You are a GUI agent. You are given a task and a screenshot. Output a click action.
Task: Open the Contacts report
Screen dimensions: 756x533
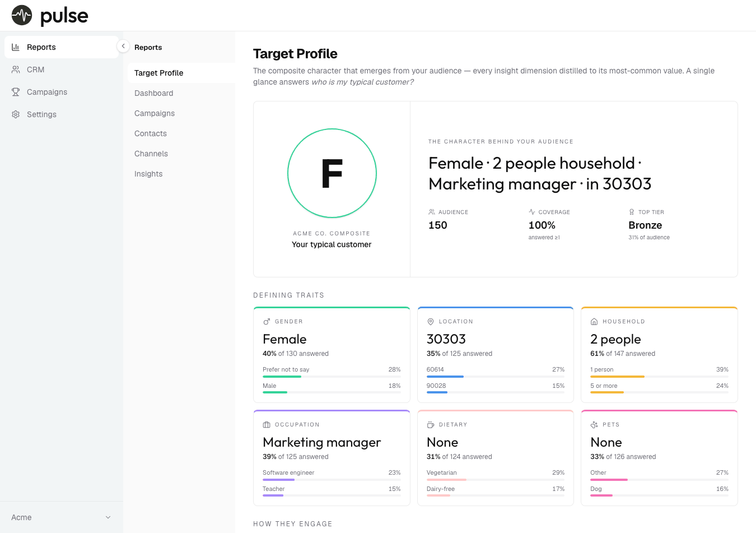(181, 133)
